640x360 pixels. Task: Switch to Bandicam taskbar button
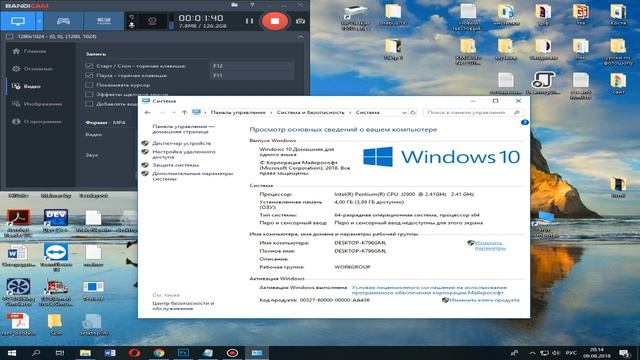tap(232, 353)
